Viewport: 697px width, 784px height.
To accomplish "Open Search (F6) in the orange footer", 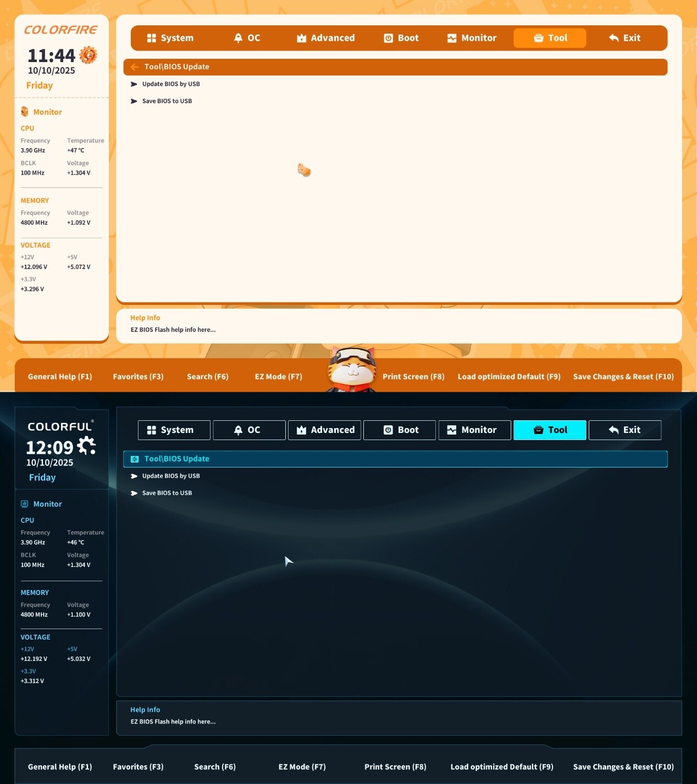I will pos(207,376).
